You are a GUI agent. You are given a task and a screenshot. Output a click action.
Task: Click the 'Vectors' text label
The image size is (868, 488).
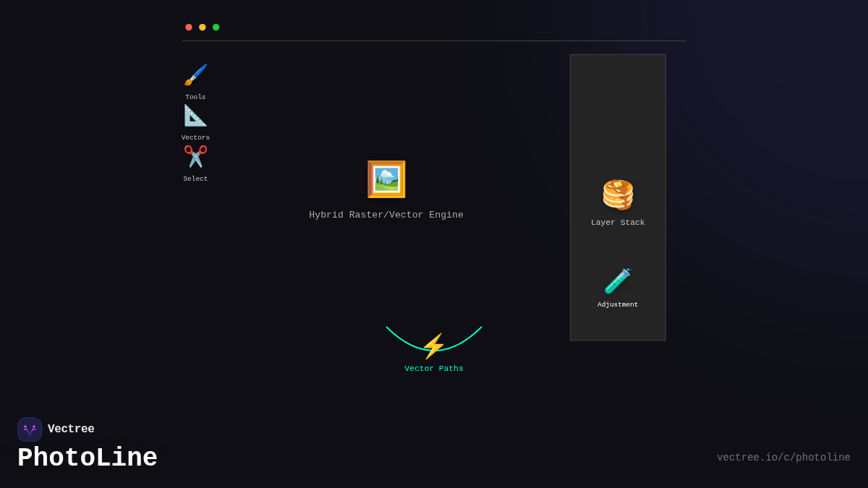195,137
